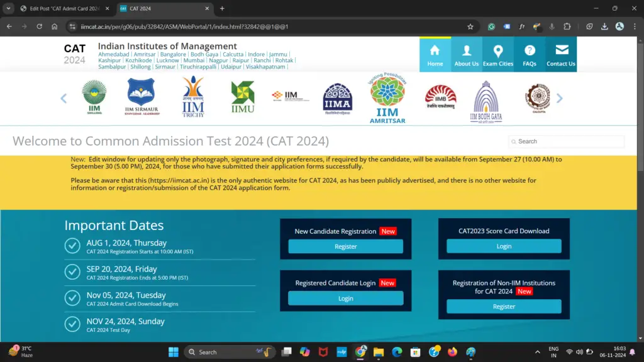The height and width of the screenshot is (362, 644).
Task: Open the Grammarly extension icon
Action: click(x=491, y=26)
